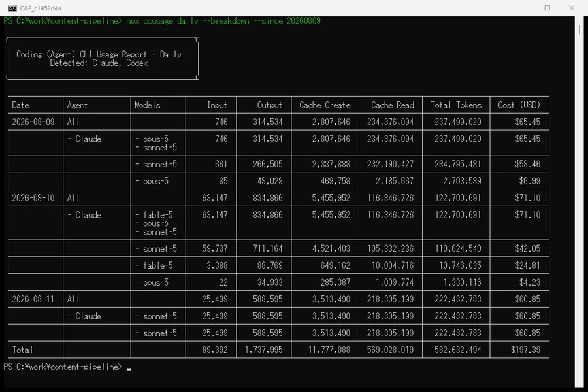Click the input value 661
The width and height of the screenshot is (588, 392).
(221, 164)
